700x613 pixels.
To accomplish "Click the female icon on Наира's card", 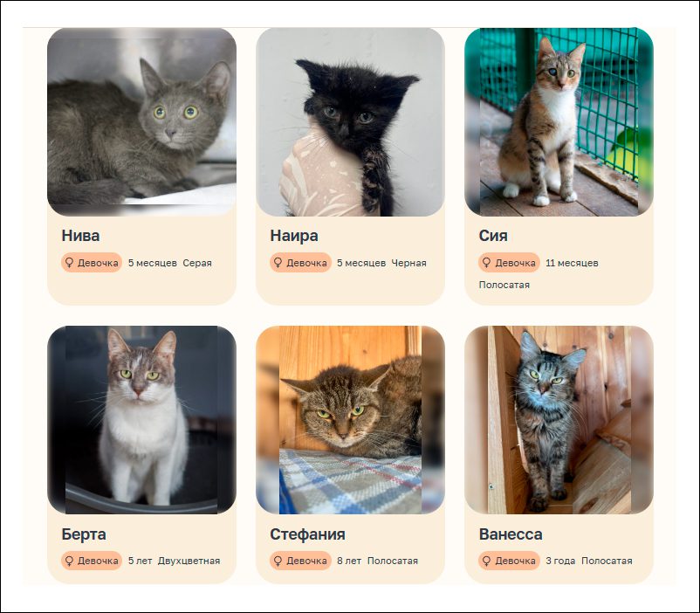I will (278, 263).
